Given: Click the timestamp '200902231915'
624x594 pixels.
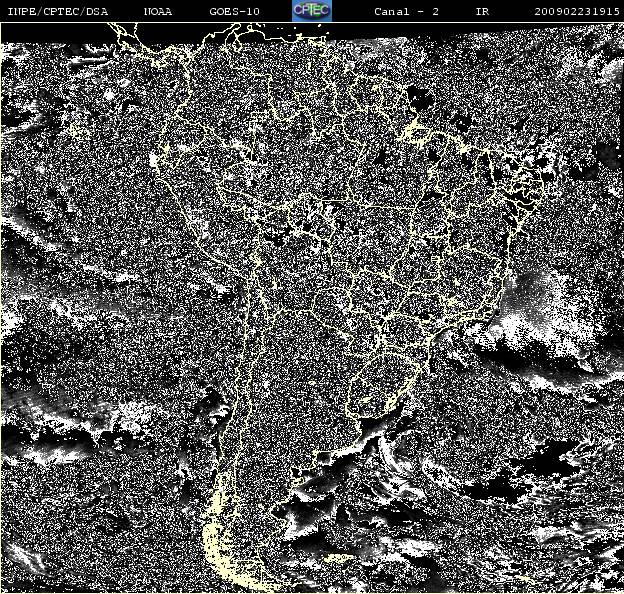Looking at the screenshot, I should (x=577, y=11).
